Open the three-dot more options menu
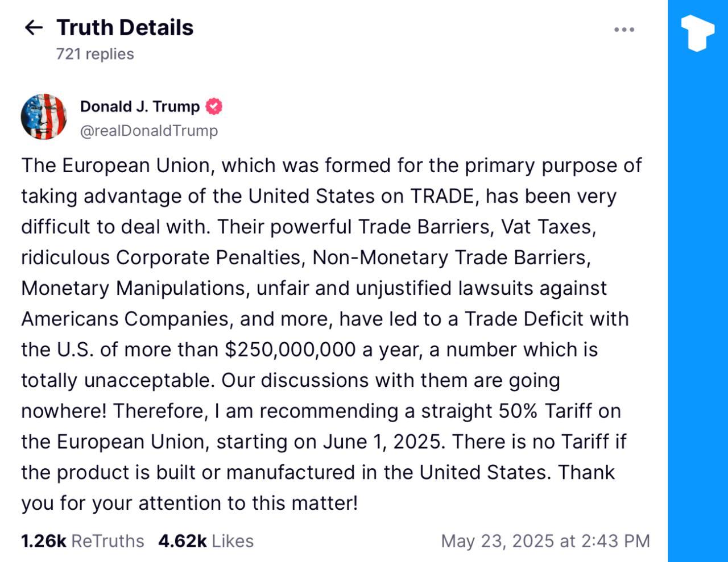728x562 pixels. [x=624, y=30]
